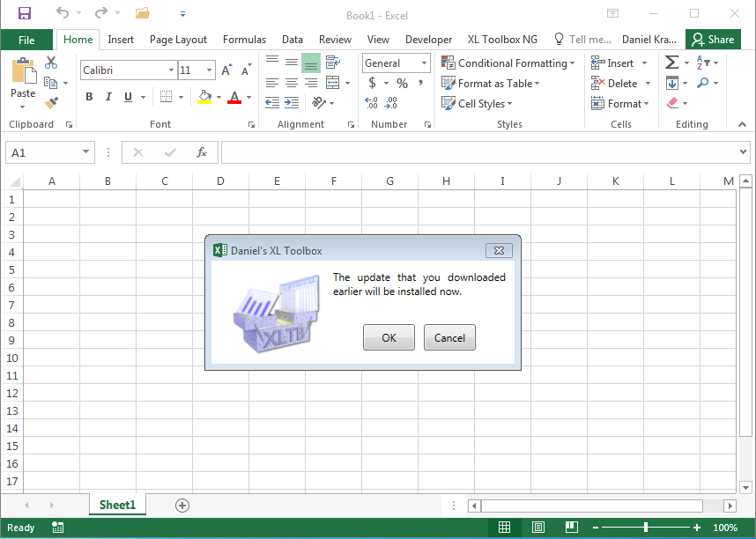This screenshot has width=756, height=539.
Task: Select the Sheet1 tab
Action: [x=118, y=505]
